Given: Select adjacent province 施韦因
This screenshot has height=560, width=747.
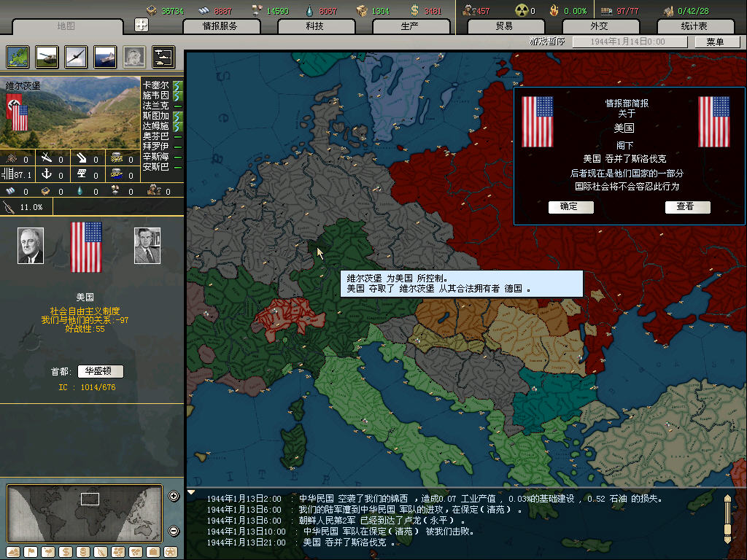Looking at the screenshot, I should 155,96.
